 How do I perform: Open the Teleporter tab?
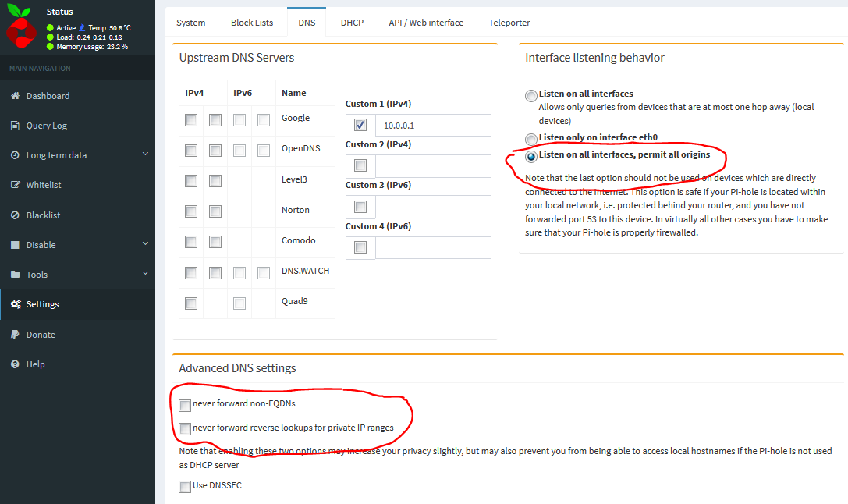click(x=509, y=23)
